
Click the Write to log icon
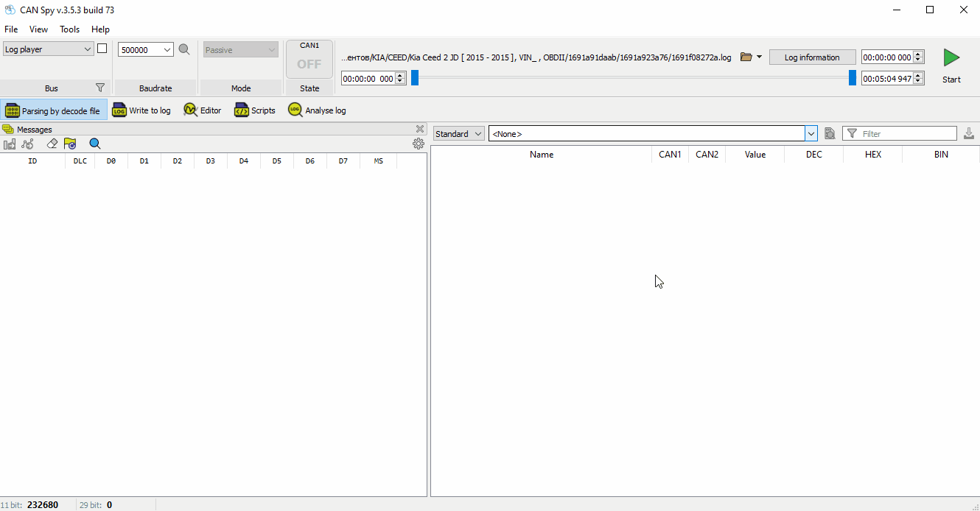point(119,110)
